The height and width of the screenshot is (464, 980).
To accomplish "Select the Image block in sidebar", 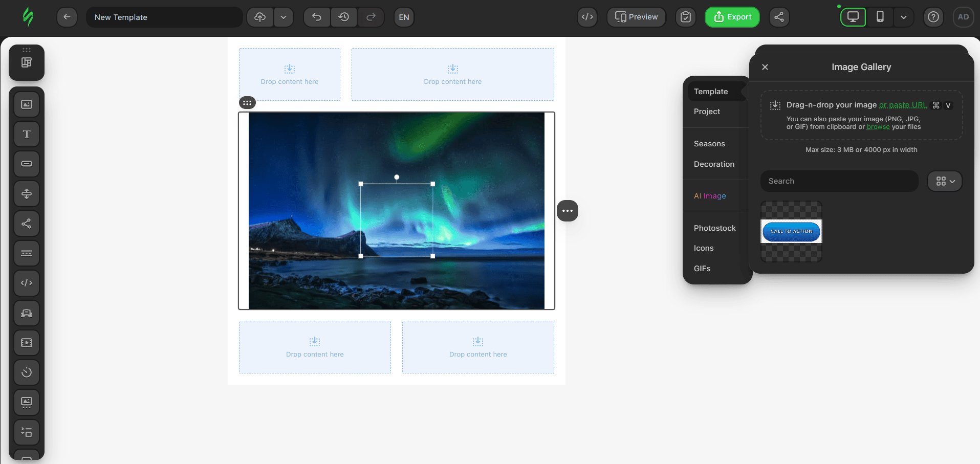I will coord(27,104).
